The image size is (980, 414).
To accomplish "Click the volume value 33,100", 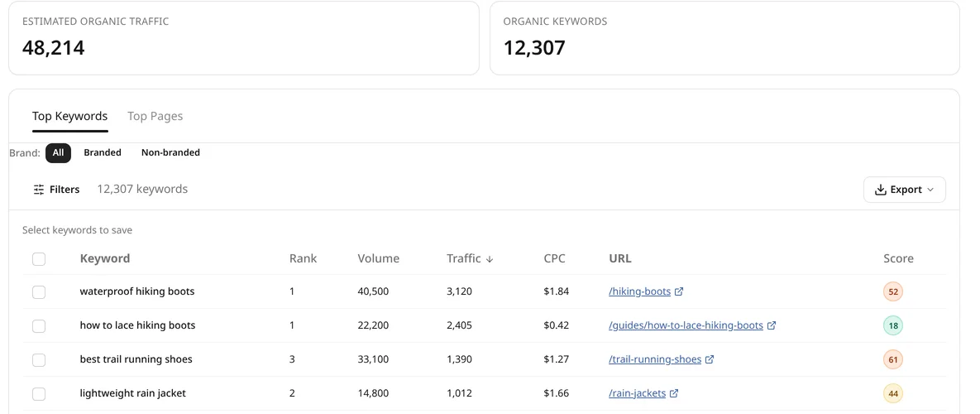I will (373, 359).
